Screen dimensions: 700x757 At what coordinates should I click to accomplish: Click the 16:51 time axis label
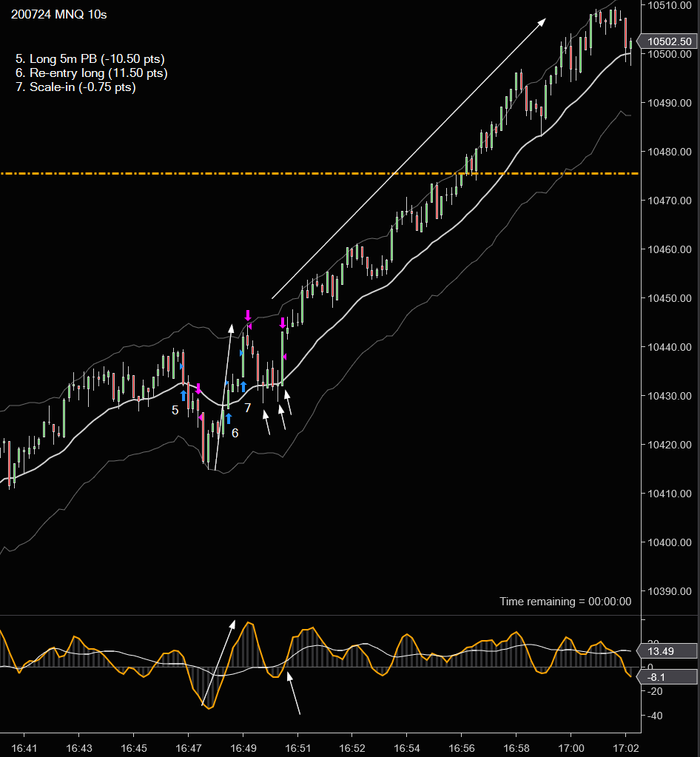coord(298,748)
